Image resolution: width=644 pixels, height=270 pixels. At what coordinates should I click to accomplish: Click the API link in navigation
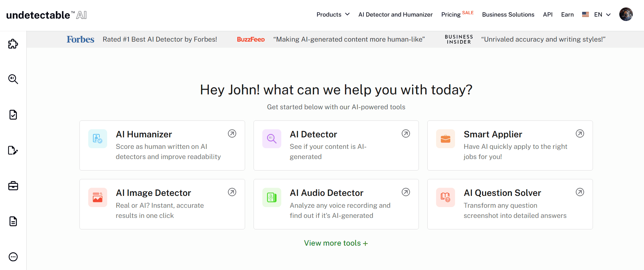coord(547,15)
